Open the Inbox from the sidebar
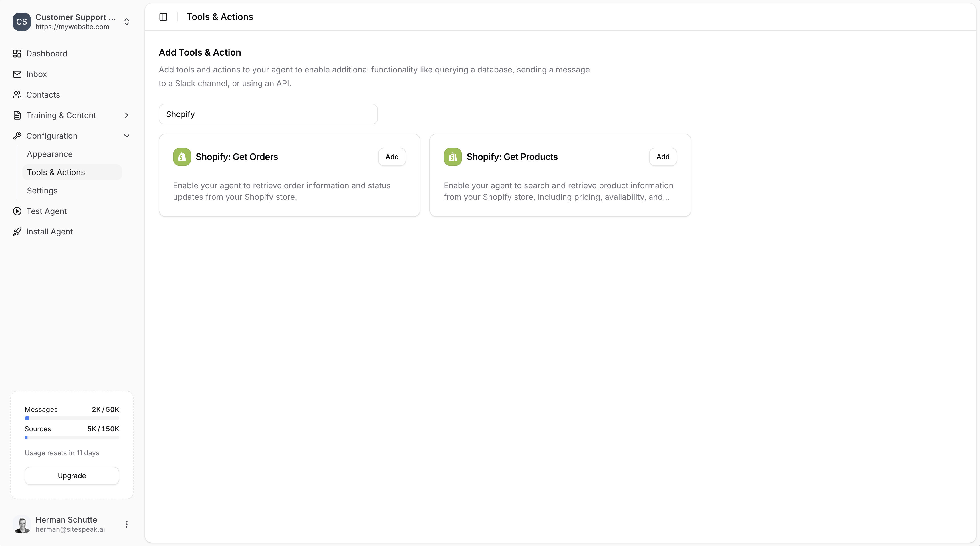Image resolution: width=980 pixels, height=546 pixels. point(37,74)
